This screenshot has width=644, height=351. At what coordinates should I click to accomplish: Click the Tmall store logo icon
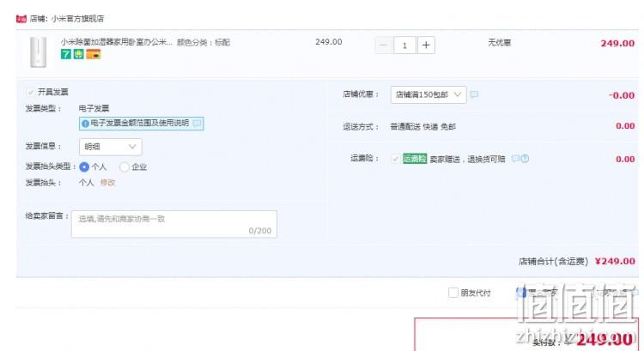point(21,19)
